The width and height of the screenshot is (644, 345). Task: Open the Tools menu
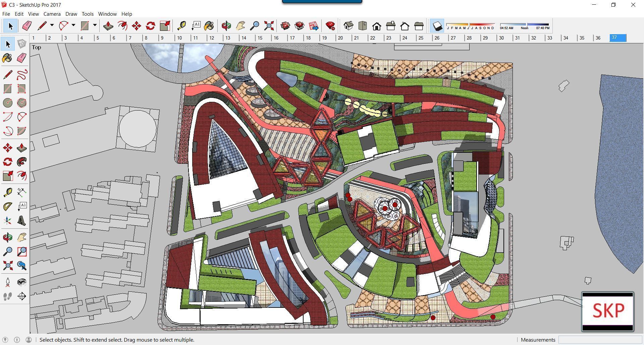click(x=88, y=14)
